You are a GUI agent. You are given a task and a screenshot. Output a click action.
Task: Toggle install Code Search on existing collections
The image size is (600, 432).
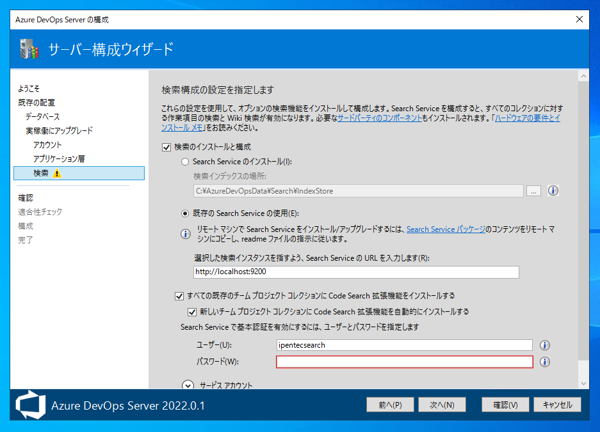pyautogui.click(x=179, y=296)
